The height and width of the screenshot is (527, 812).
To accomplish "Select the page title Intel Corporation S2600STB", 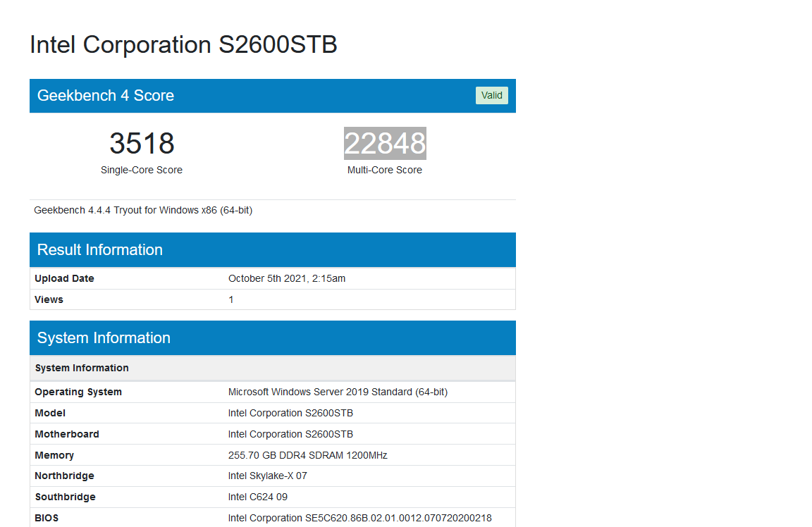I will point(183,44).
